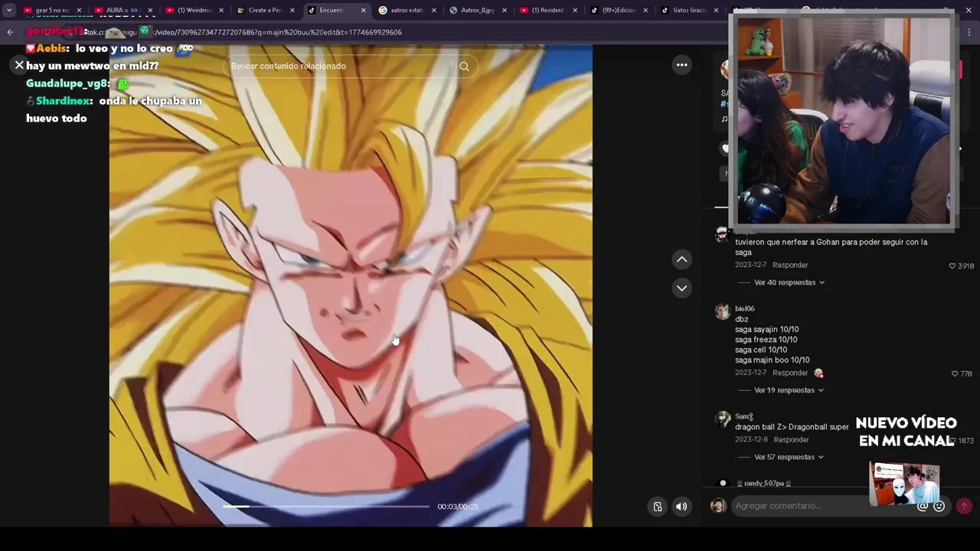Like the comment with 3918 likes

pyautogui.click(x=952, y=266)
